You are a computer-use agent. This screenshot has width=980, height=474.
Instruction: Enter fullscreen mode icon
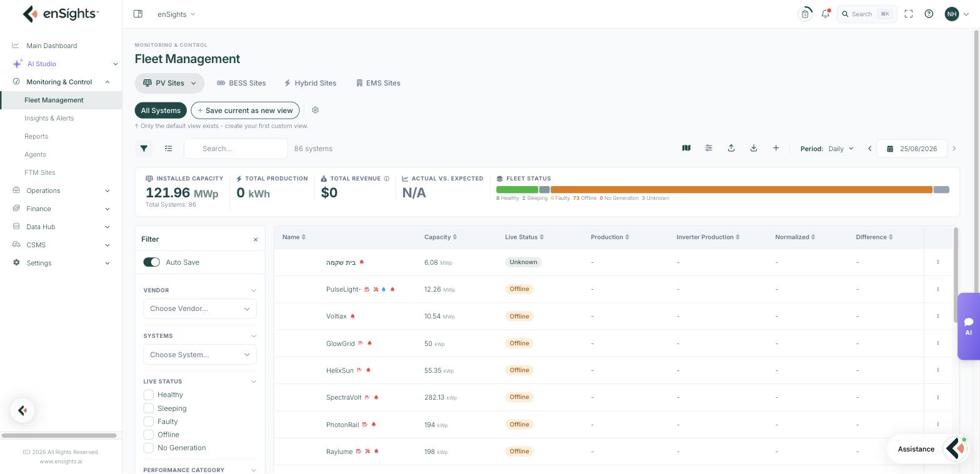pos(909,14)
